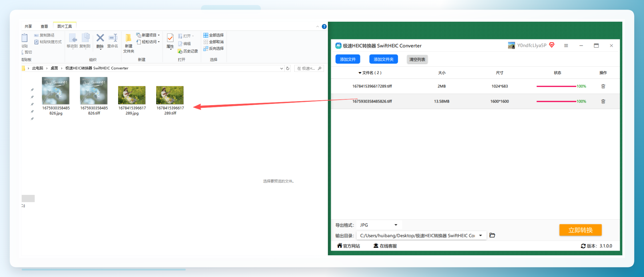Click the progress bar for 1678415396617289.tiff
The height and width of the screenshot is (277, 644).
556,86
